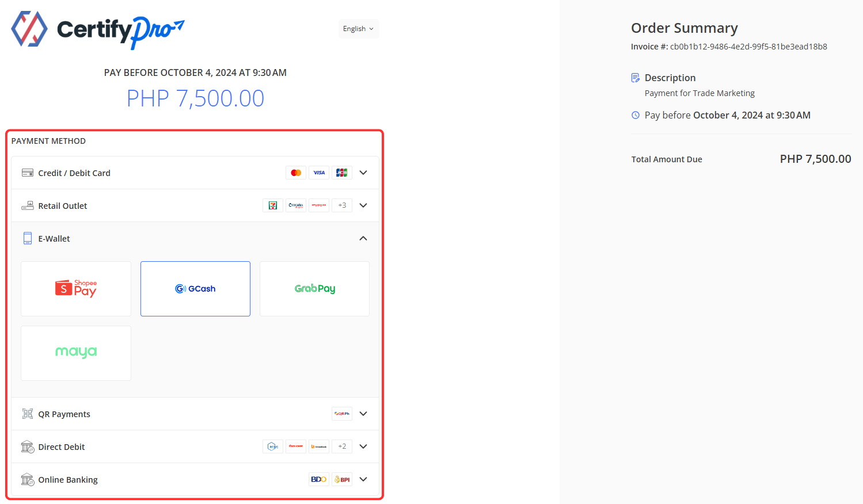Screen dimensions: 863x504
Task: Click the Cebuana Lhuillier outlet icon
Action: point(296,205)
